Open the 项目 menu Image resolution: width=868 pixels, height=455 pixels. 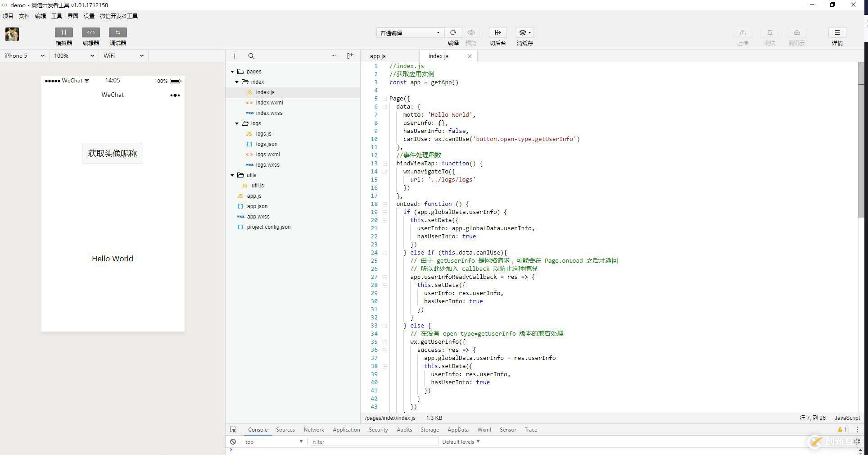tap(8, 16)
